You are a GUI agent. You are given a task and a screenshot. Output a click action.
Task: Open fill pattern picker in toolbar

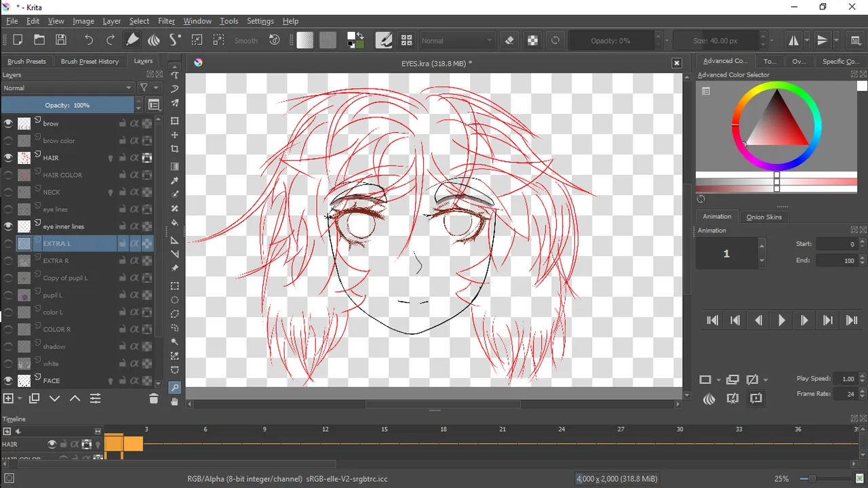point(328,40)
